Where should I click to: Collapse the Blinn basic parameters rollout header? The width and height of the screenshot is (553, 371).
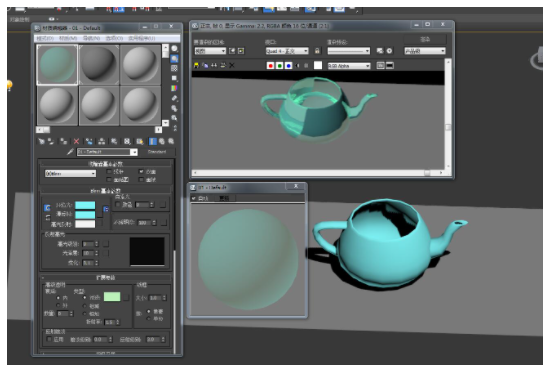pos(106,191)
